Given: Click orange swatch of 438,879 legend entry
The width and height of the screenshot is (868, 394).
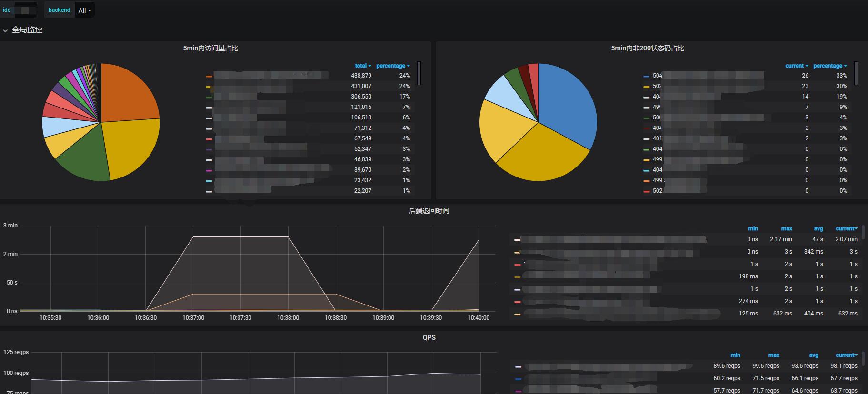Looking at the screenshot, I should point(209,76).
